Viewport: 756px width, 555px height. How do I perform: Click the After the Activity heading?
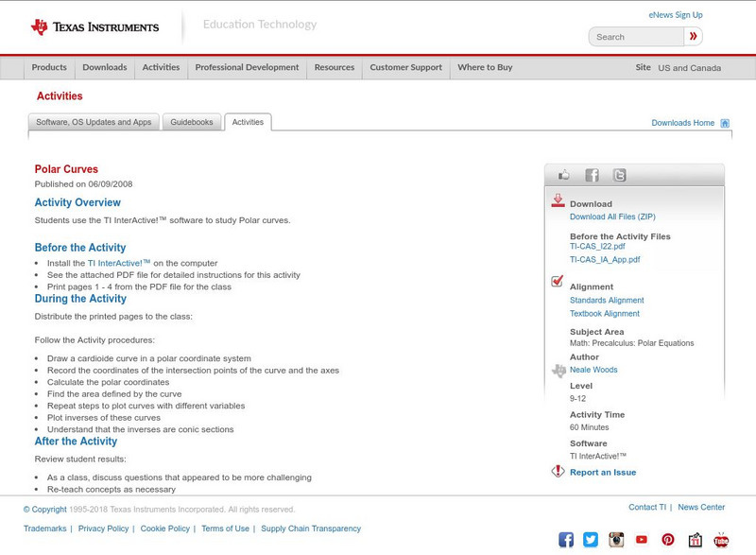[76, 442]
